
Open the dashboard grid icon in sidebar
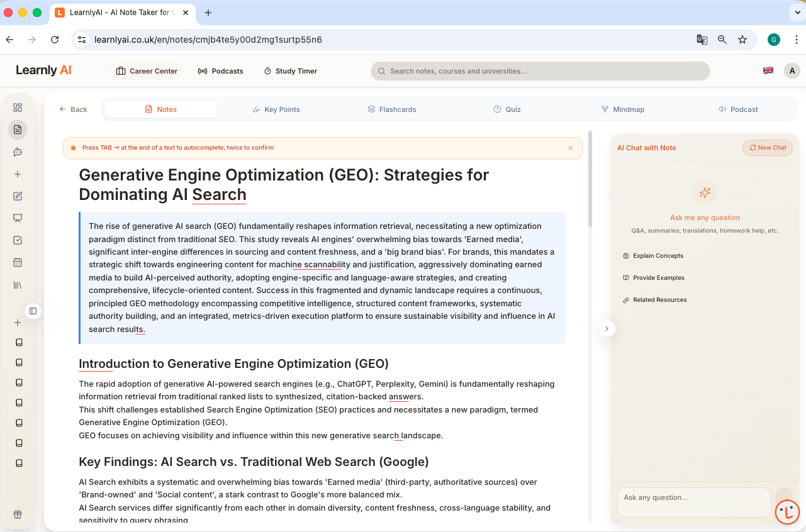click(18, 107)
